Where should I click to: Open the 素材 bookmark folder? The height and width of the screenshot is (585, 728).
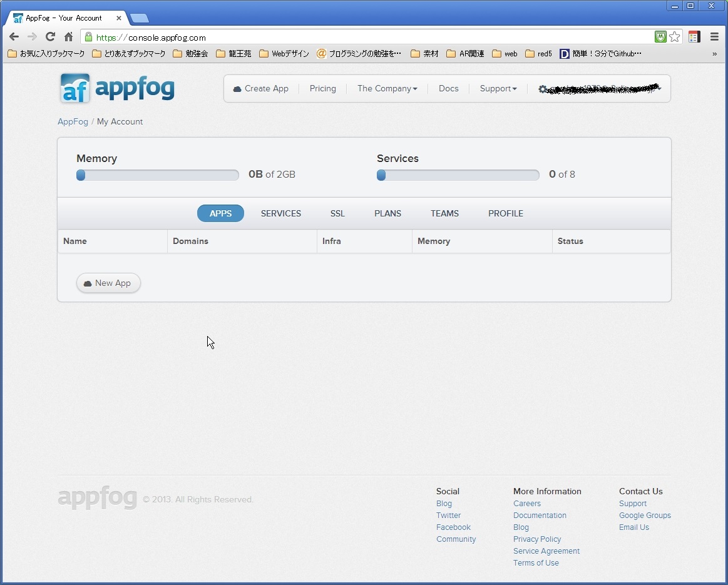coord(424,54)
